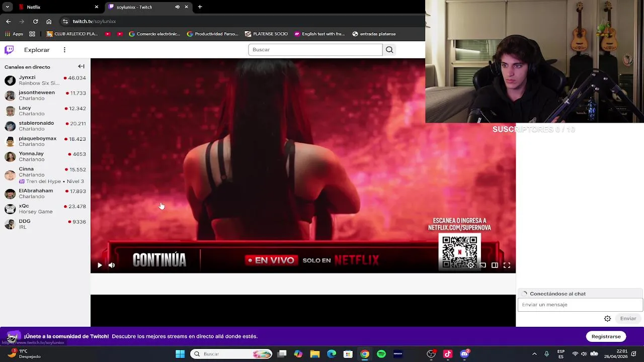
Task: Open the video player settings gear
Action: (x=470, y=265)
